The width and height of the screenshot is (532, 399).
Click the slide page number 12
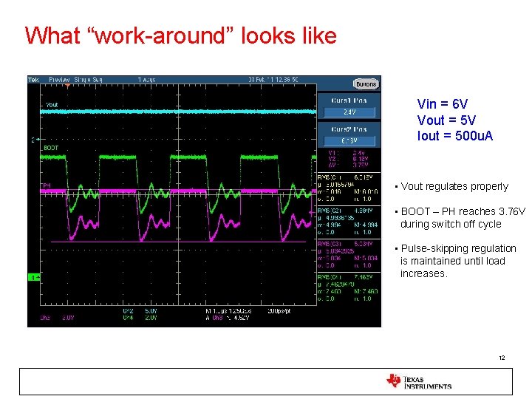(502, 358)
